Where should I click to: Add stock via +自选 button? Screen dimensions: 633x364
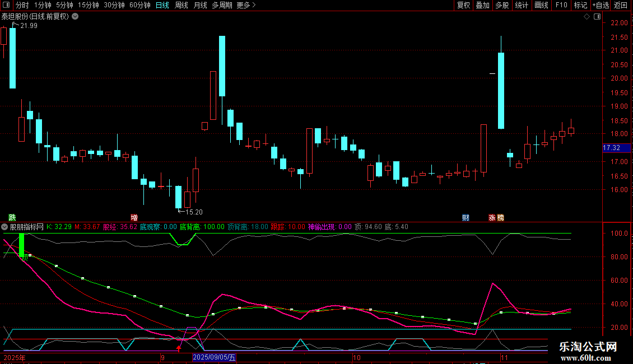pyautogui.click(x=601, y=5)
